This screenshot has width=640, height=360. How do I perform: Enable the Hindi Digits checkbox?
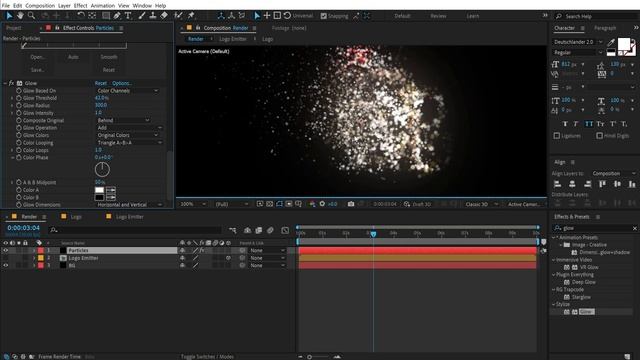coord(599,136)
